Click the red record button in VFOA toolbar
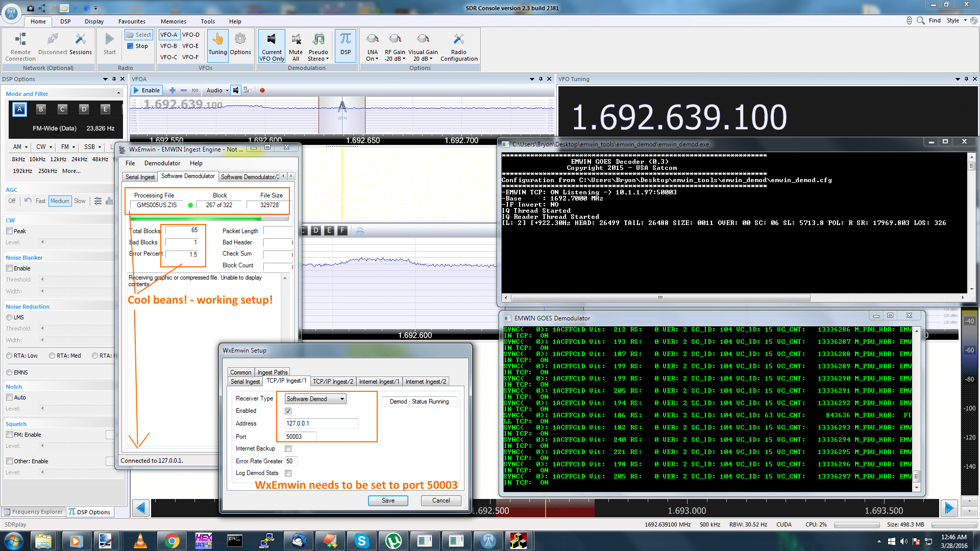The width and height of the screenshot is (980, 551). [x=262, y=90]
